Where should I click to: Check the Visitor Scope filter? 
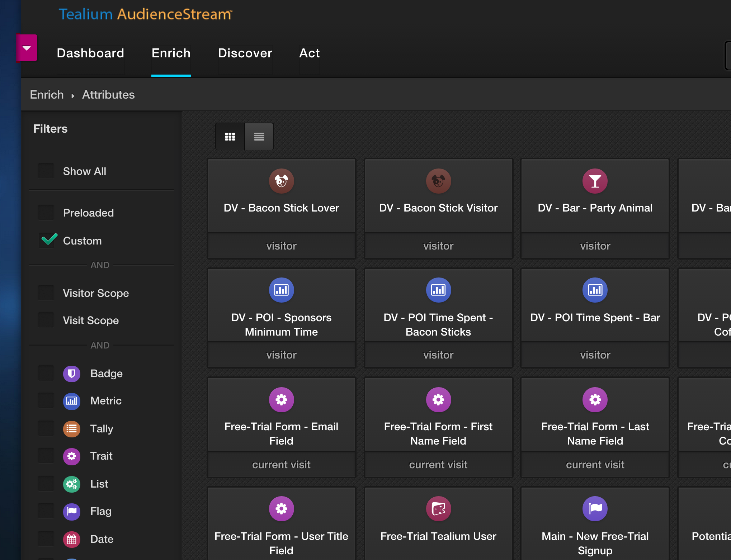pos(47,293)
